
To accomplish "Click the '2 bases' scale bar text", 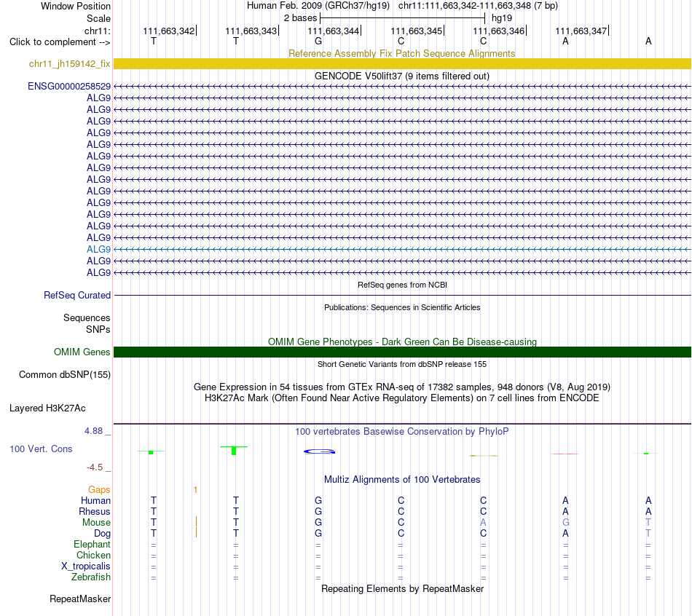I will pos(300,18).
